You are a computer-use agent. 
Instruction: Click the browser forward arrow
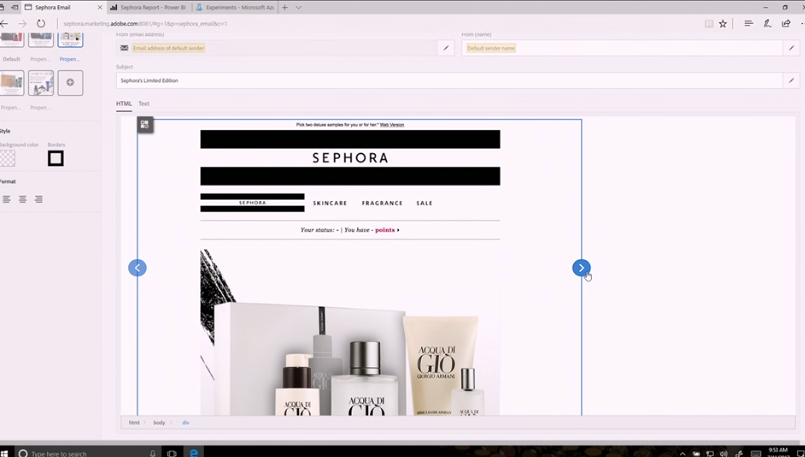point(22,24)
